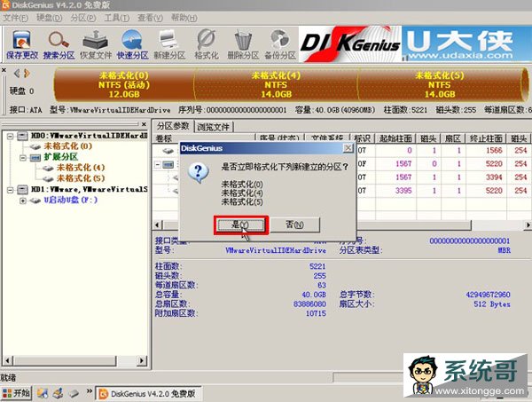Collapse the HD1 disk tree node
This screenshot has width=532, height=402.
10,189
